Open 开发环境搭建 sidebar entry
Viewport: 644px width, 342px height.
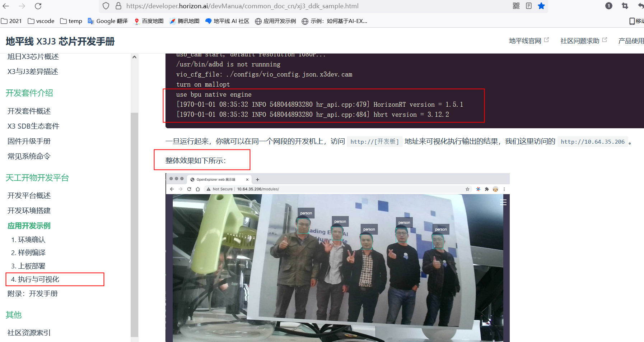tap(29, 211)
